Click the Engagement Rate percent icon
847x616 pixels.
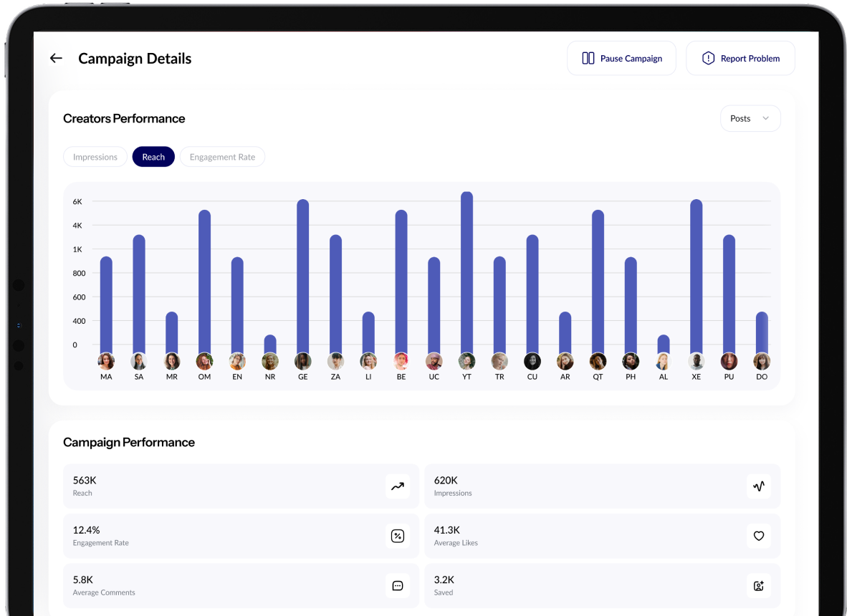(398, 536)
